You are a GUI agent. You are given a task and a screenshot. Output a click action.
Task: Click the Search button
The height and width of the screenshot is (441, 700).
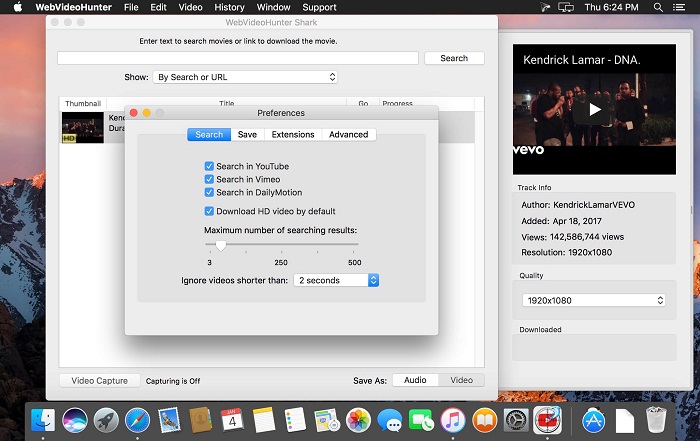coord(454,58)
